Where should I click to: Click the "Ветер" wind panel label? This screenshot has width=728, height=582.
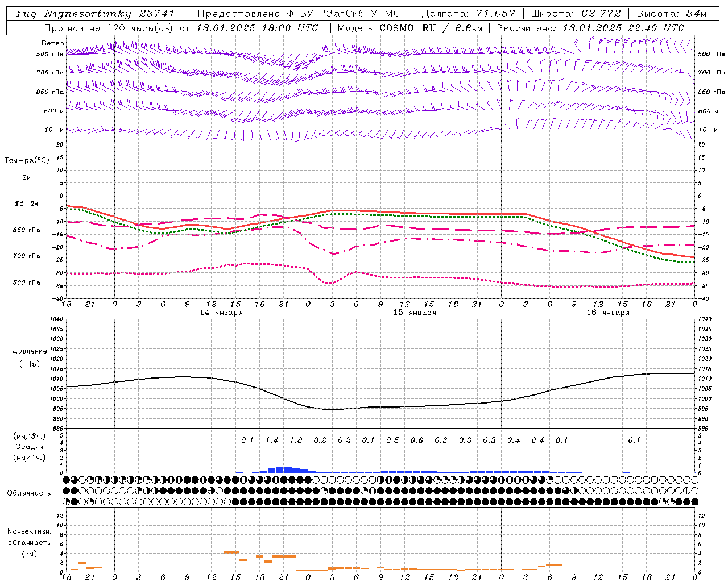[53, 43]
